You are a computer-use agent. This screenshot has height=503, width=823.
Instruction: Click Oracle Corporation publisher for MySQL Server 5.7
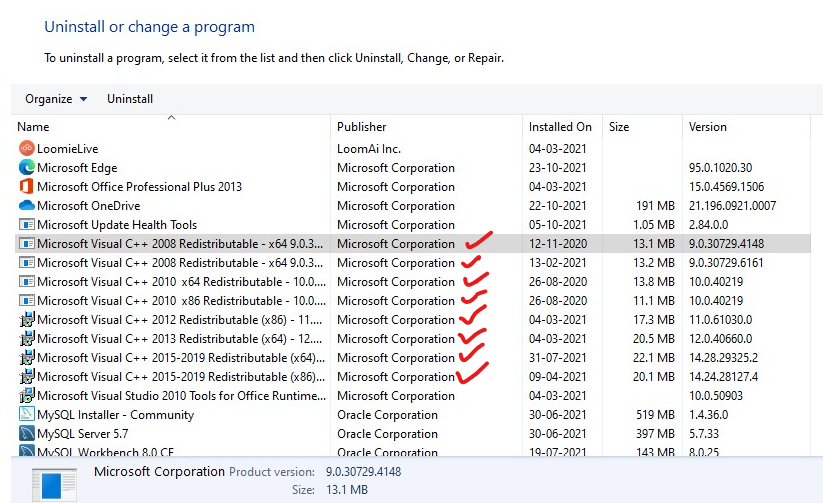[387, 434]
